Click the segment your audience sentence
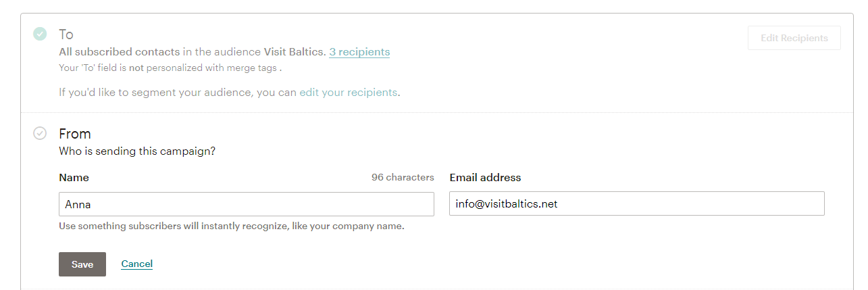 pos(230,92)
